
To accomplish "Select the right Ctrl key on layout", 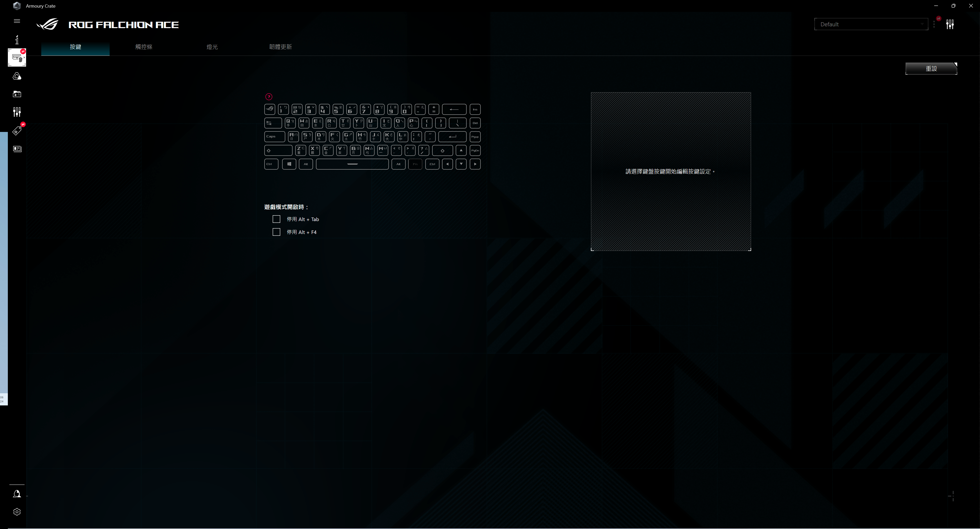I will point(432,164).
